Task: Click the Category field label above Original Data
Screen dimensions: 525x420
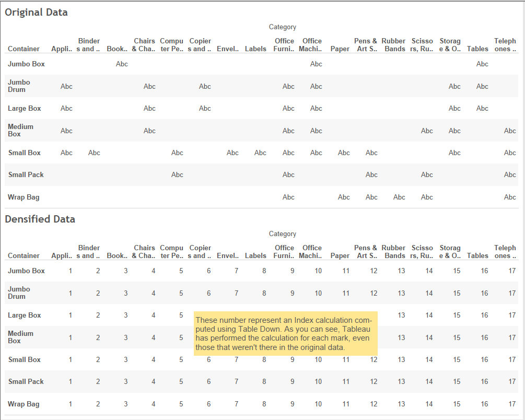Action: coord(283,27)
